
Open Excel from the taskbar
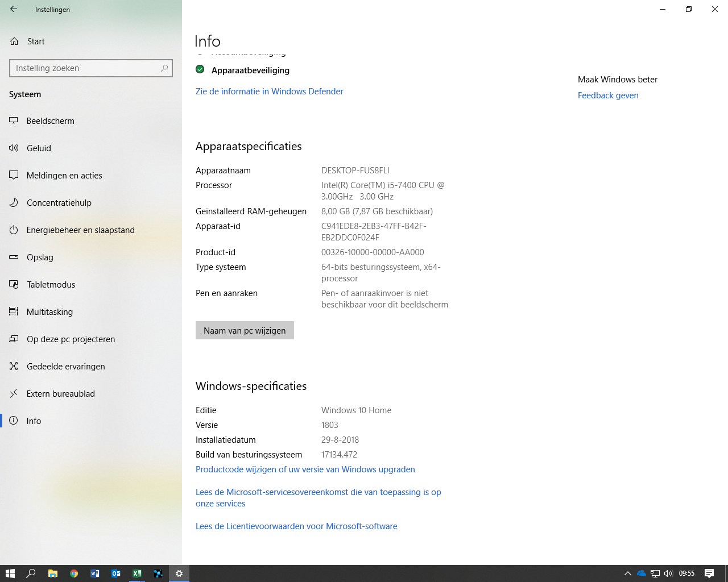point(137,573)
